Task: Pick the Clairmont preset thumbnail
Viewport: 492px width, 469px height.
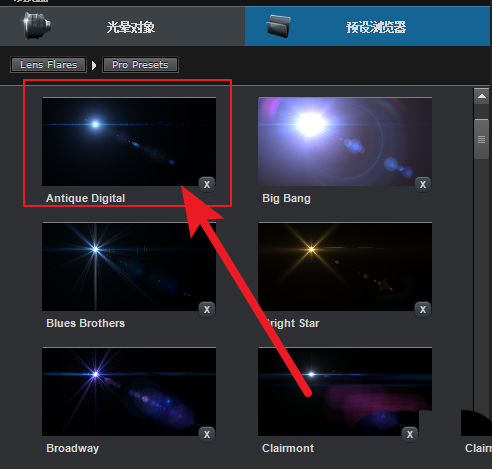Action: click(x=345, y=392)
